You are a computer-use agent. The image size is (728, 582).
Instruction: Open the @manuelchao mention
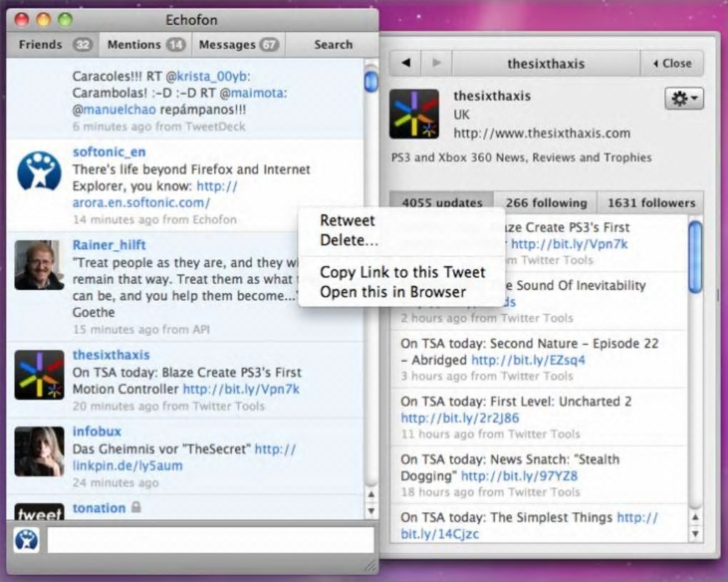(114, 110)
